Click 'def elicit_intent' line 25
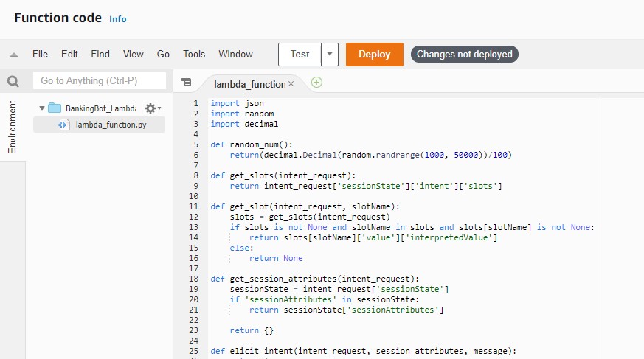This screenshot has width=644, height=359. (364, 351)
